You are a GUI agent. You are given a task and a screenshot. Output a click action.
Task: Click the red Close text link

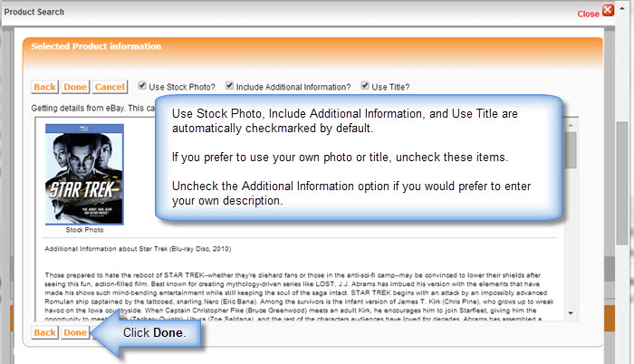[x=588, y=14]
